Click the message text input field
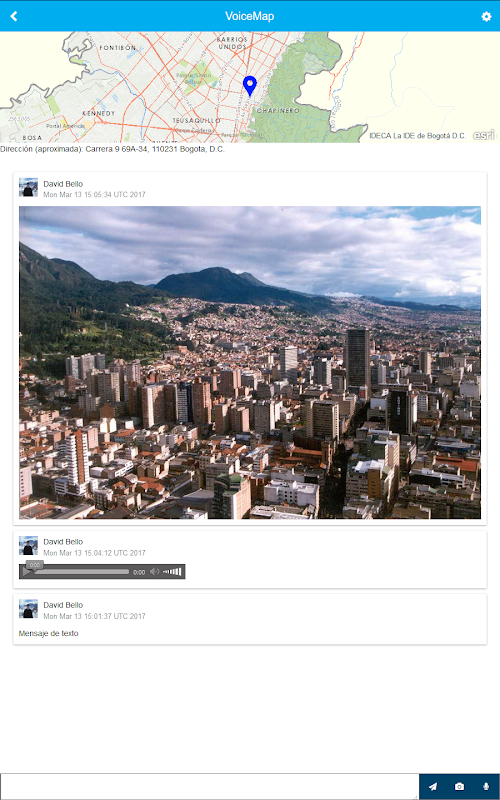500x800 pixels. pos(210,786)
